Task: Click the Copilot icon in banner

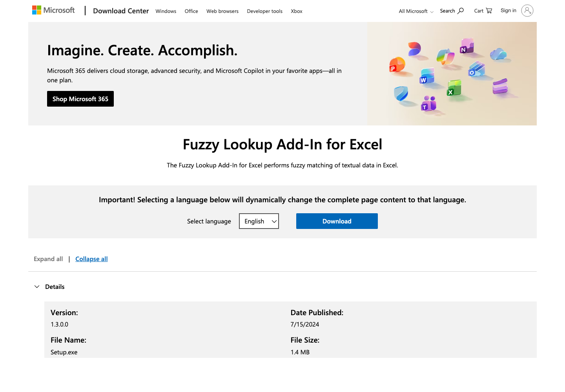Action: [x=445, y=57]
